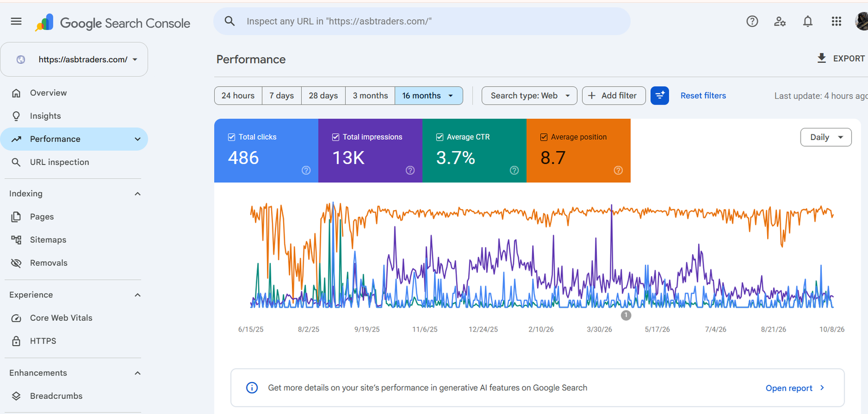This screenshot has height=414, width=868.
Task: Select the 7 days date range
Action: click(282, 95)
